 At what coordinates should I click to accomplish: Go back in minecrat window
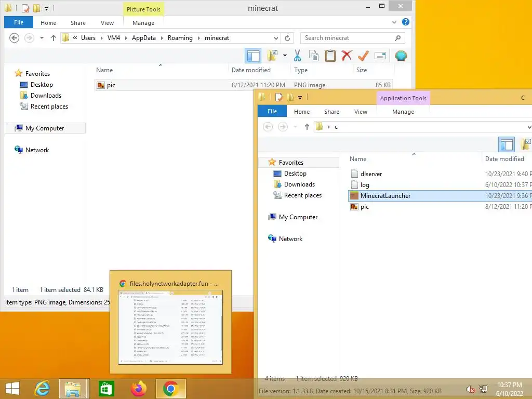[x=14, y=37]
